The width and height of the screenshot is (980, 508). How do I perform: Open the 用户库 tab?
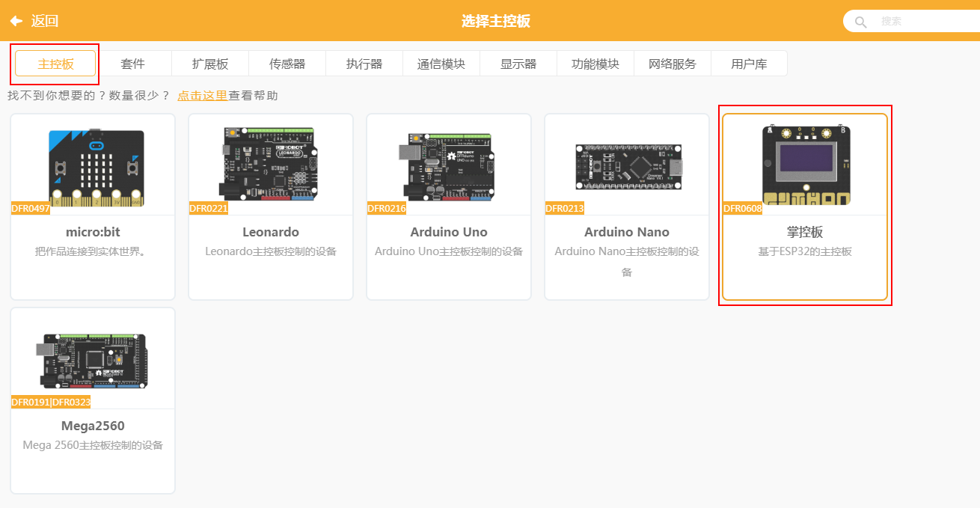tap(749, 64)
